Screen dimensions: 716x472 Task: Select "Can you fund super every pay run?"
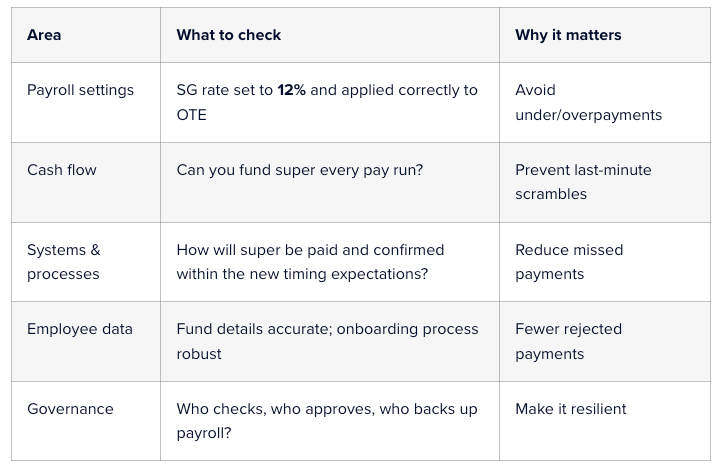pyautogui.click(x=299, y=170)
